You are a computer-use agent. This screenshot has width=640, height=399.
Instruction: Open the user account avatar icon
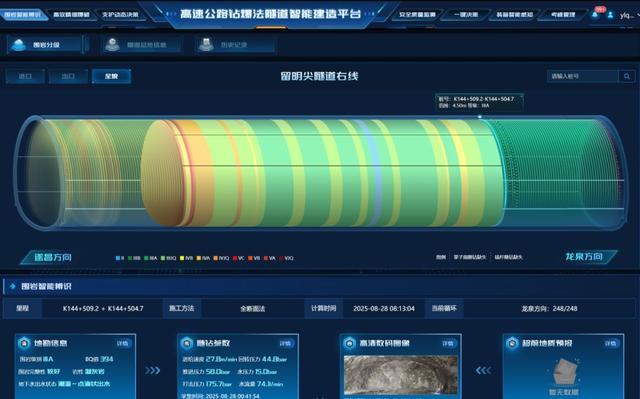click(x=610, y=15)
